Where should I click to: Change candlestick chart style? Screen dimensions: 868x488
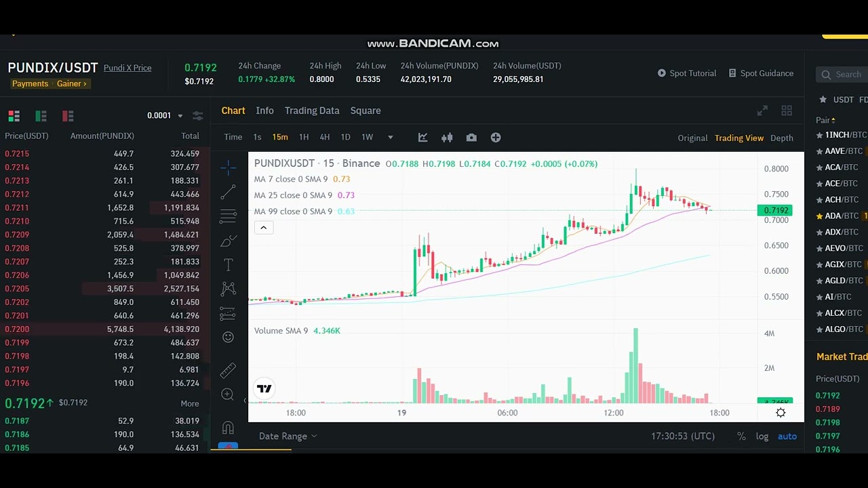point(447,138)
